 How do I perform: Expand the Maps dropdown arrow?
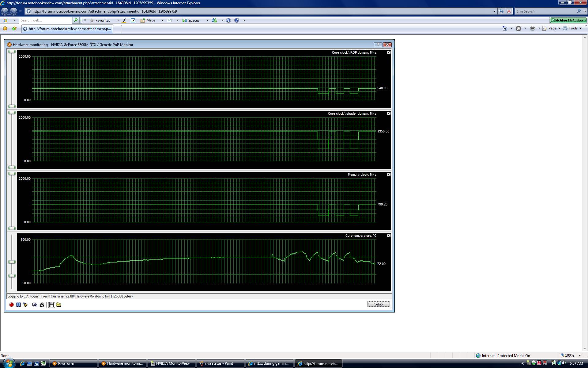tap(162, 20)
